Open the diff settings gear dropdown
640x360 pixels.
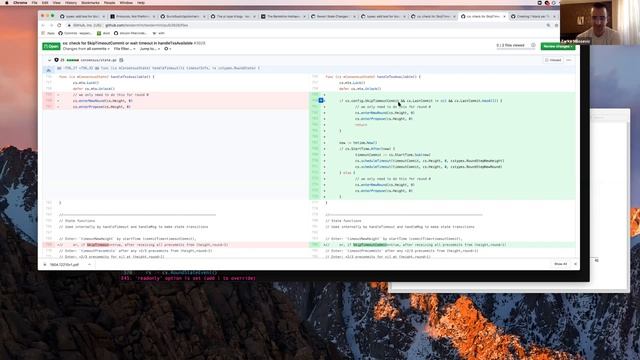click(167, 49)
